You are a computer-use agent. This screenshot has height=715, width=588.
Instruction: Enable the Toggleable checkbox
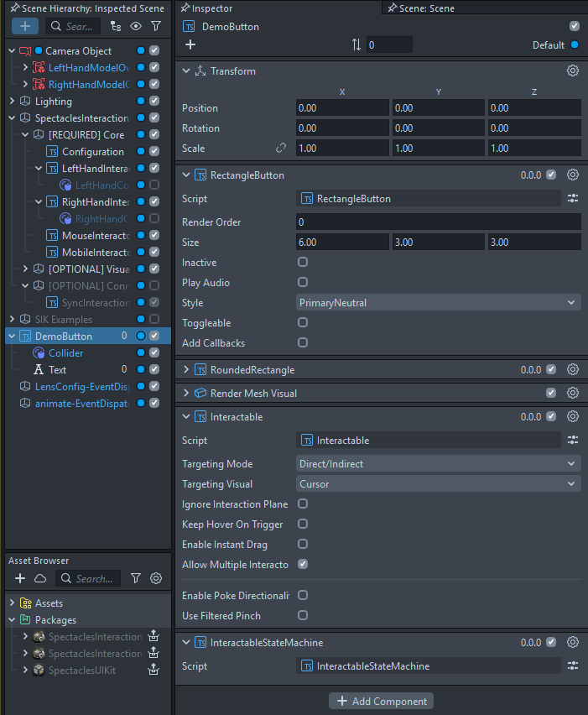303,323
